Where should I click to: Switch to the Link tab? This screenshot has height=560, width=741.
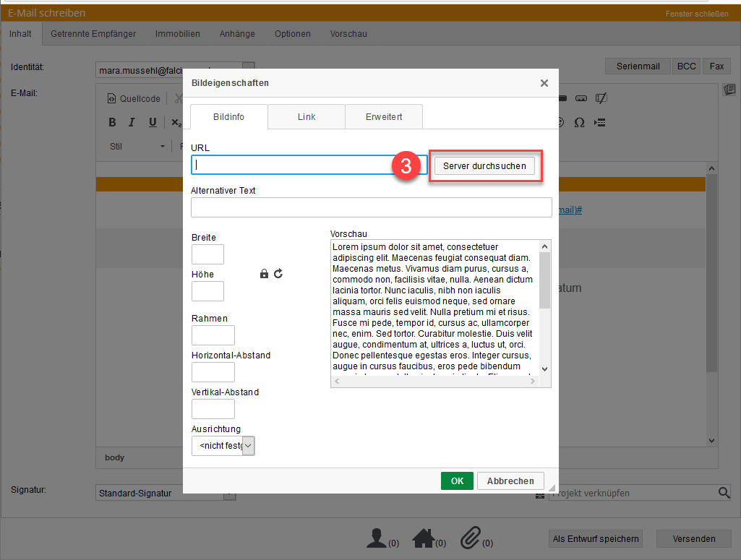click(307, 116)
